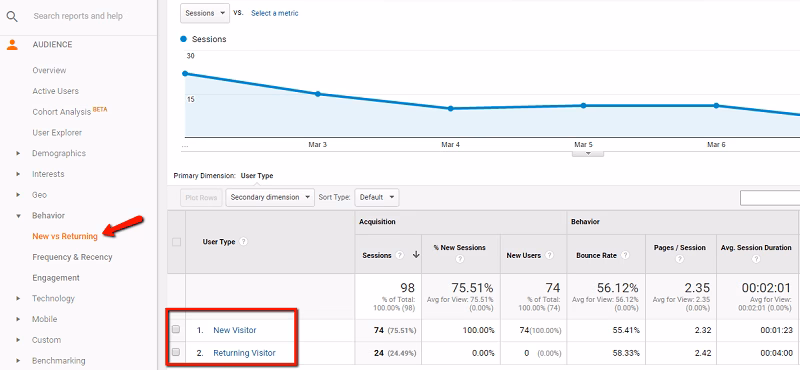Viewport: 800px width, 370px height.
Task: Click the Bounce Rate column header
Action: click(597, 255)
